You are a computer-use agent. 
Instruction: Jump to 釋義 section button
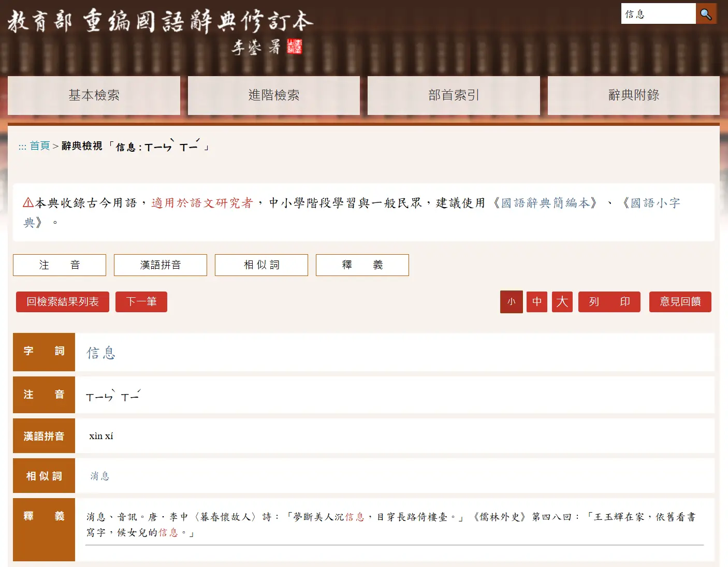click(x=362, y=265)
